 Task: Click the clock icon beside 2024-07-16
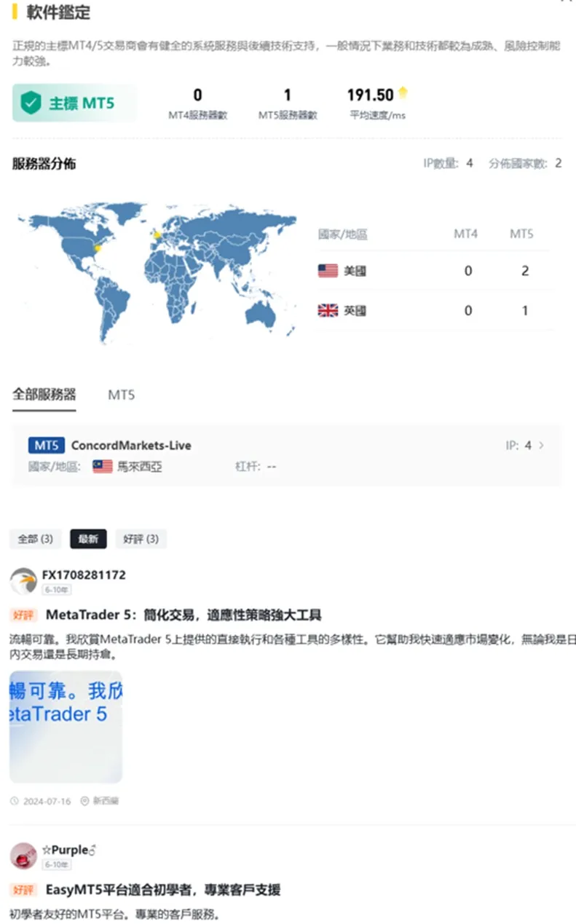[15, 801]
